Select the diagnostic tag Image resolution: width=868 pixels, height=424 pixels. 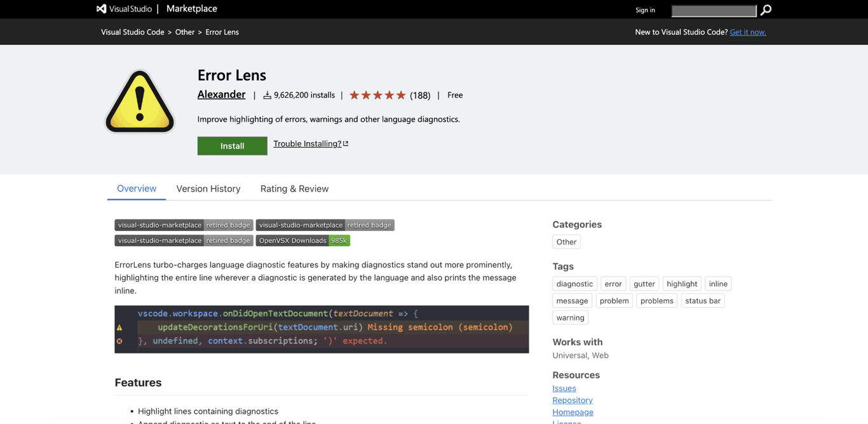(574, 284)
